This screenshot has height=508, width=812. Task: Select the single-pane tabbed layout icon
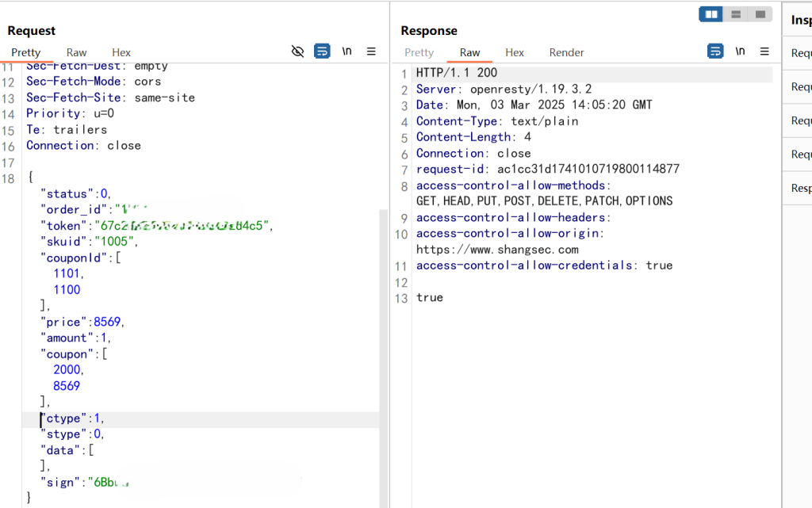[x=760, y=14]
